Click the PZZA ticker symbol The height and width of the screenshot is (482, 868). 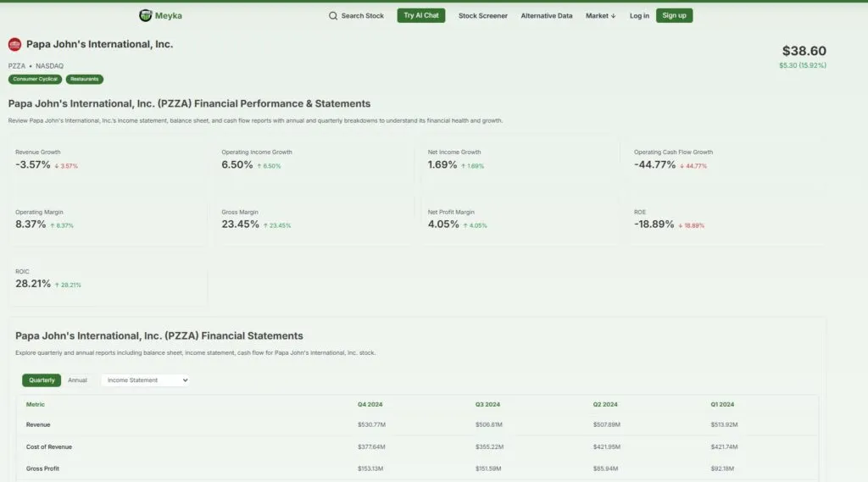pos(17,66)
